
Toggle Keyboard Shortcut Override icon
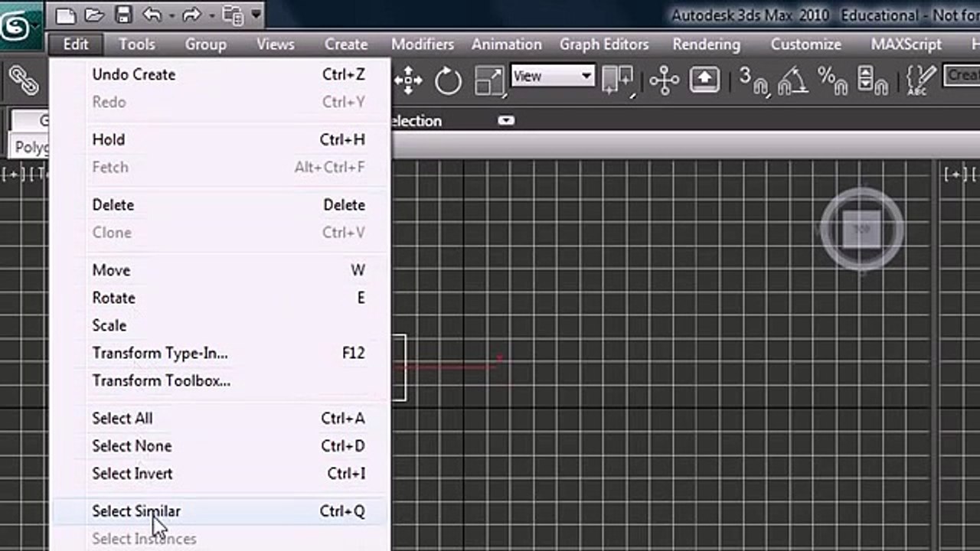(705, 80)
